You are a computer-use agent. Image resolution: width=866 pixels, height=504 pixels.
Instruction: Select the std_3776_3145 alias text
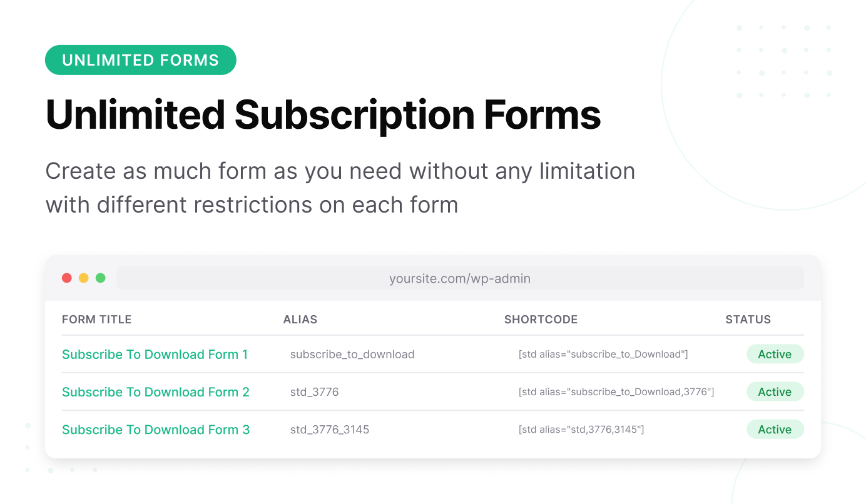(x=330, y=430)
